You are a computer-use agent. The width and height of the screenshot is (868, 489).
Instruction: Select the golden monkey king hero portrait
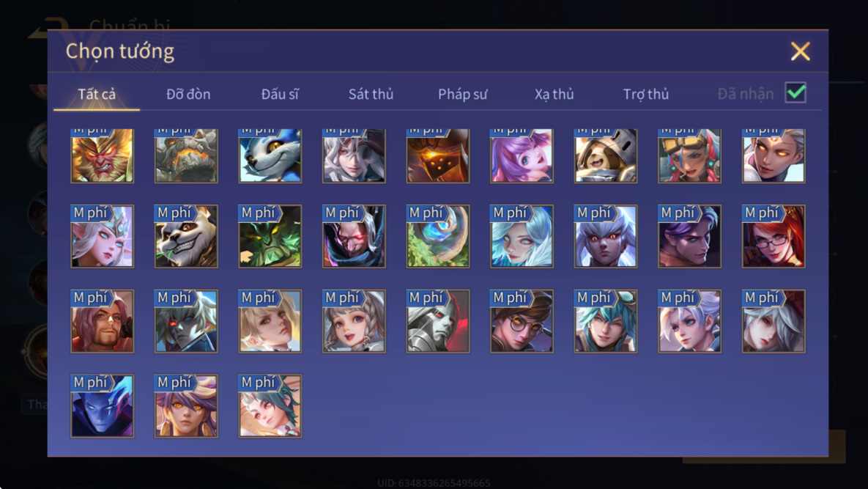click(x=102, y=155)
